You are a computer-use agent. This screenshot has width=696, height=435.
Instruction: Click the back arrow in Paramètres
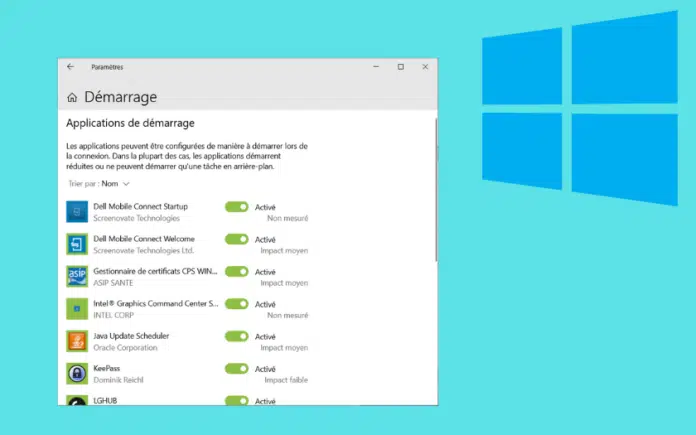[70, 67]
